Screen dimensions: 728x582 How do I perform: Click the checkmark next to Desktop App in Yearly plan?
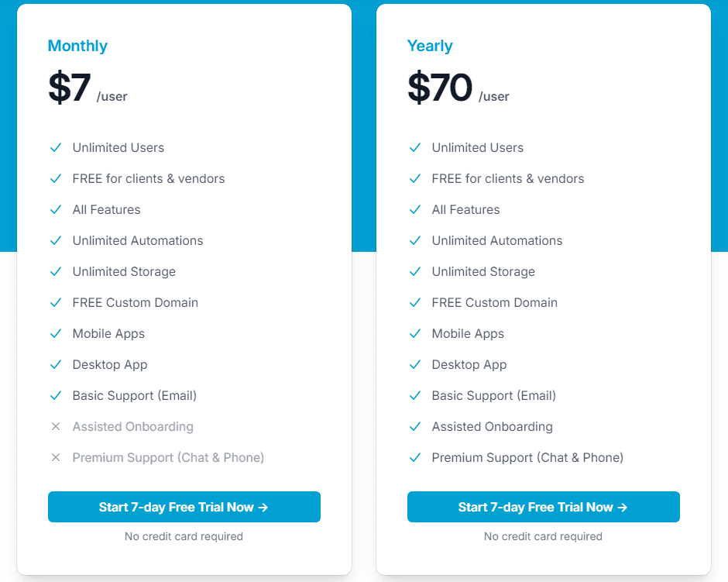415,364
